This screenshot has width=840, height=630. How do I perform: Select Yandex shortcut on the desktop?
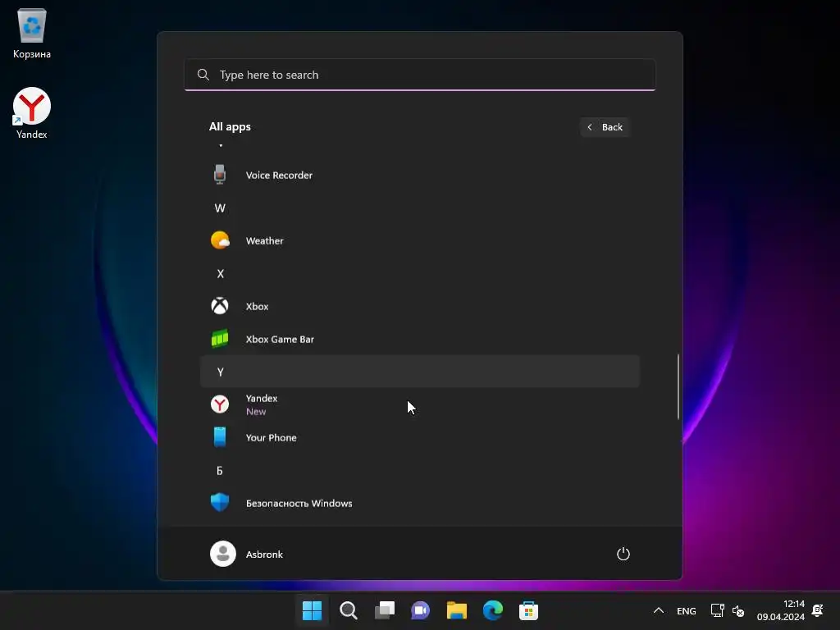(x=32, y=113)
